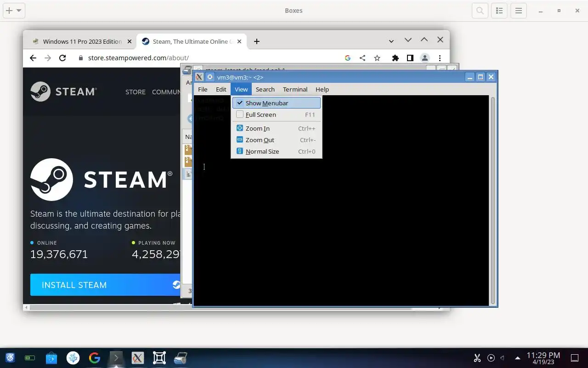
Task: Choose Zoom Out from the View menu
Action: click(x=276, y=140)
